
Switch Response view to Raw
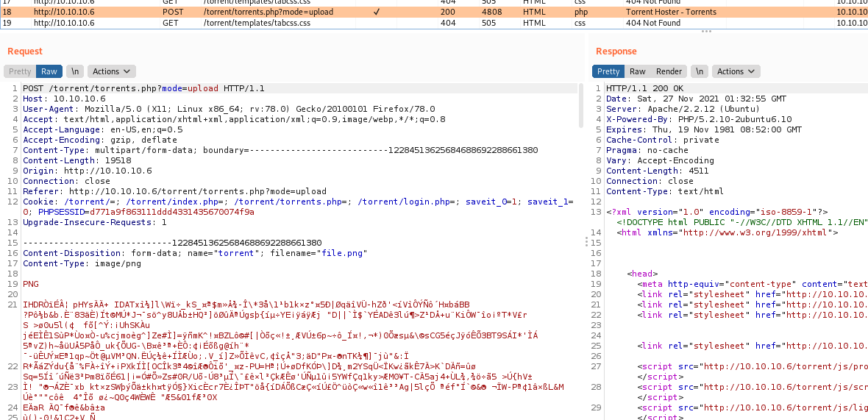638,71
